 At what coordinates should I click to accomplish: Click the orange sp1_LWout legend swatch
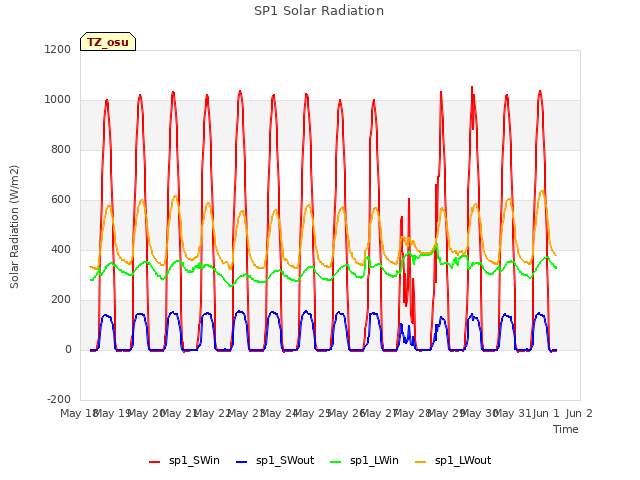pyautogui.click(x=420, y=462)
